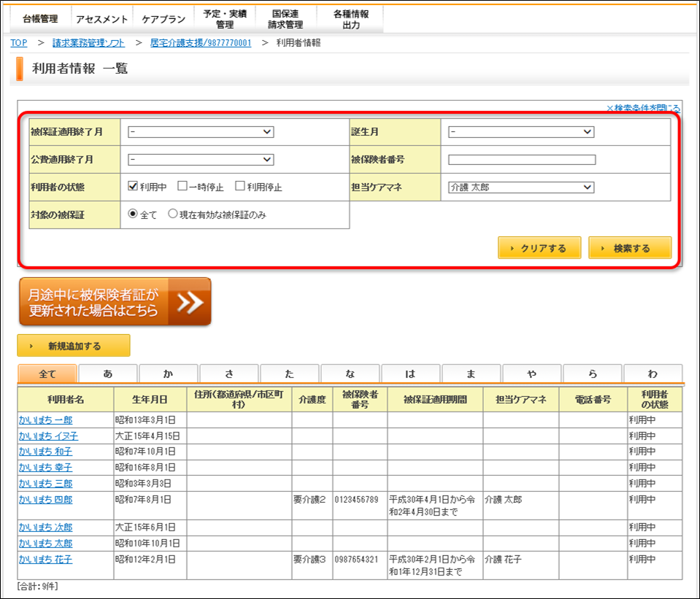This screenshot has height=599, width=700.
Task: Focus the 被保険者番号 input field
Action: tap(522, 159)
